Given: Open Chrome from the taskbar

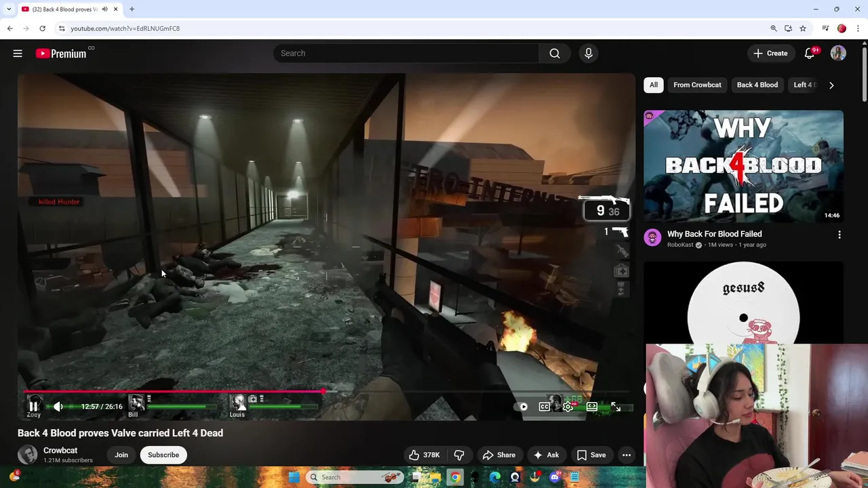Looking at the screenshot, I should [x=455, y=477].
